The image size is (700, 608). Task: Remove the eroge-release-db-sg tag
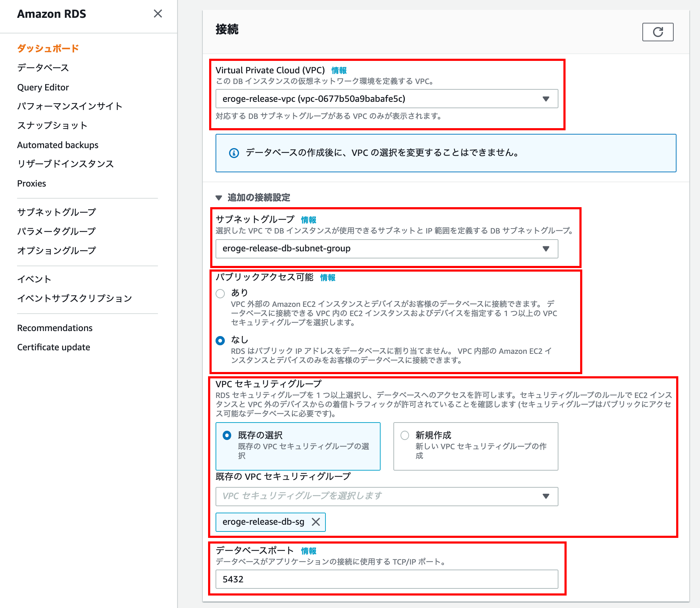pos(315,522)
